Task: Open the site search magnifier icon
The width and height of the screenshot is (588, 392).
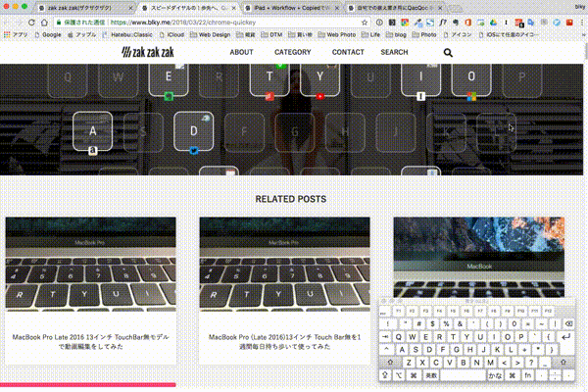Action: pos(448,53)
